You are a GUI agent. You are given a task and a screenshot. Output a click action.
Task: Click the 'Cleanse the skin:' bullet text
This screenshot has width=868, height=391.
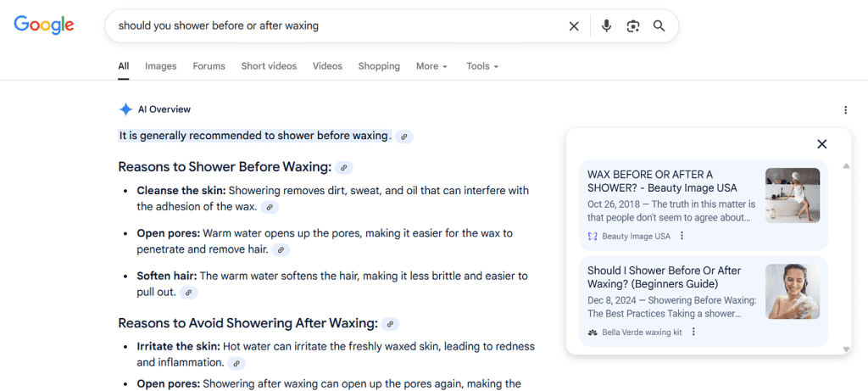(x=181, y=191)
